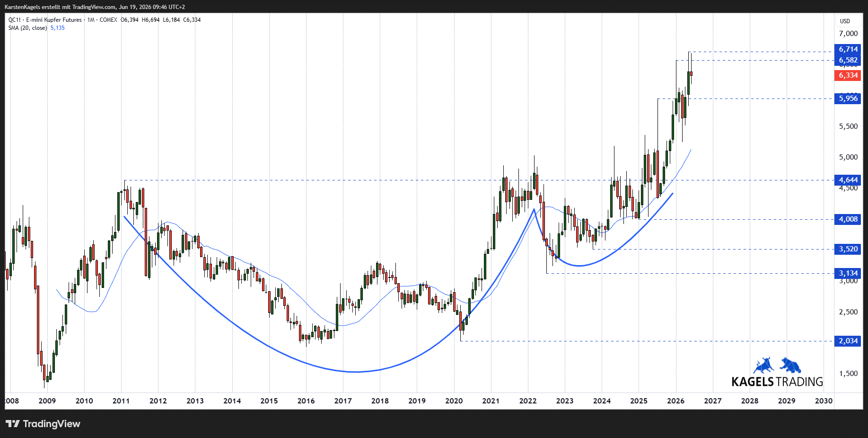Viewport: 868px width, 438px height.
Task: Click the USD currency label
Action: click(845, 21)
